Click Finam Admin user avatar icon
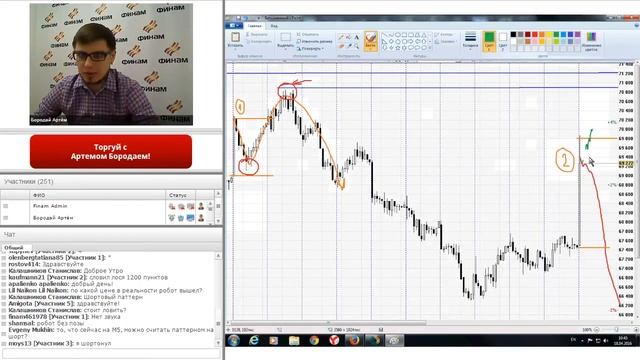 (201, 207)
